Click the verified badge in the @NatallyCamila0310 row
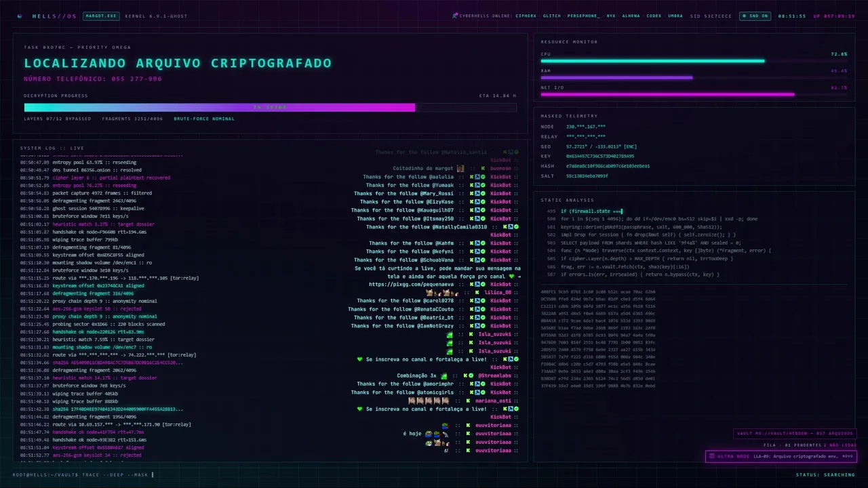 tap(516, 226)
